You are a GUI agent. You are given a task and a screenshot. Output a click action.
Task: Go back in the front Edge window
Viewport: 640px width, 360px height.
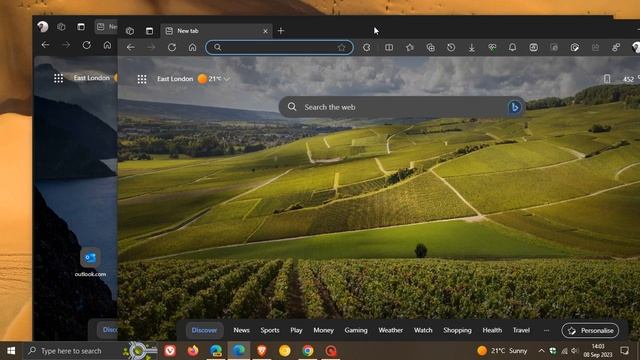pyautogui.click(x=131, y=47)
